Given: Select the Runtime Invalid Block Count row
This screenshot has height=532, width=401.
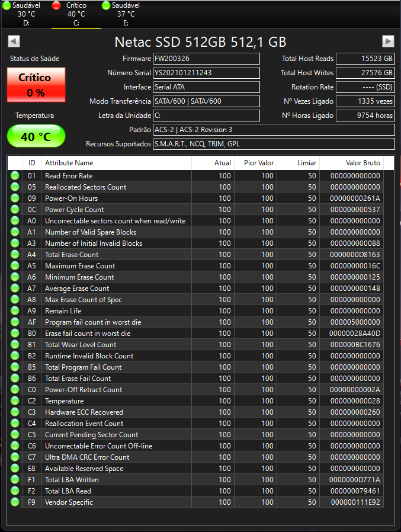Looking at the screenshot, I should 195,356.
